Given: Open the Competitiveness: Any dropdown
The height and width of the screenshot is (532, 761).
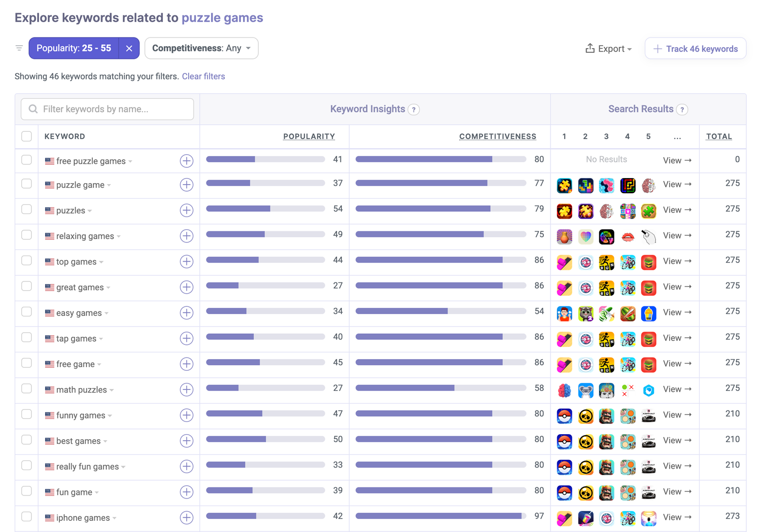Looking at the screenshot, I should click(201, 48).
